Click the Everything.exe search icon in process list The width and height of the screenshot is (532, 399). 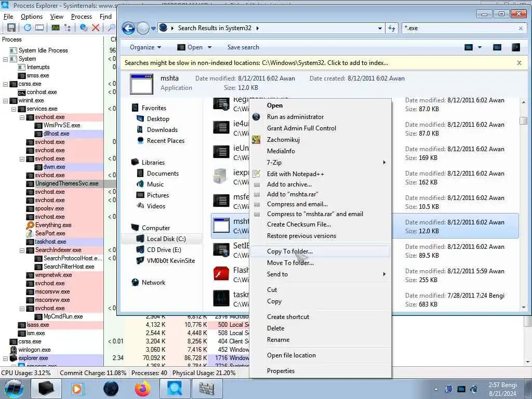coord(30,225)
